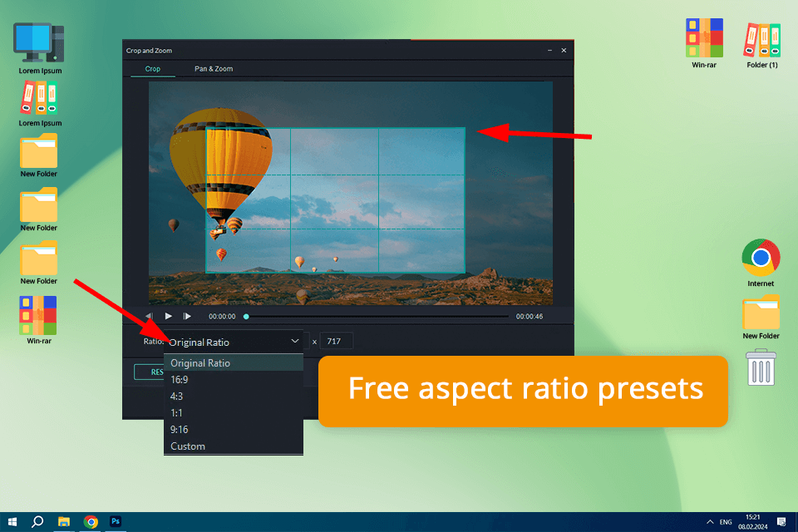Image resolution: width=798 pixels, height=532 pixels.
Task: Open Chrome from the taskbar
Action: [91, 522]
